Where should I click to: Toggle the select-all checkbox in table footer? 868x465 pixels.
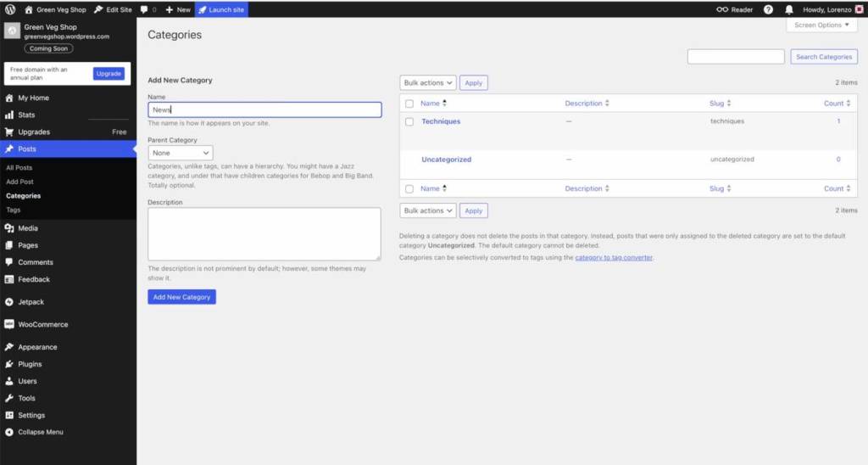click(409, 188)
